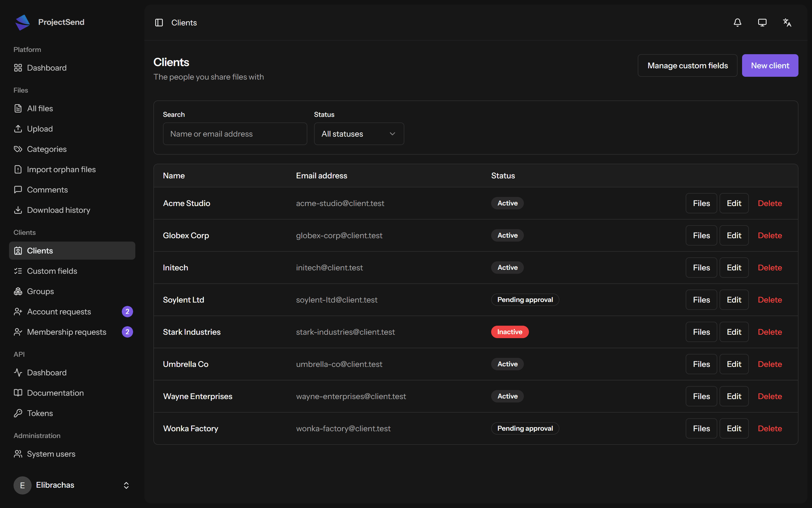Screen dimensions: 812x508
Task: Open the All statuses dropdown
Action: coord(359,134)
